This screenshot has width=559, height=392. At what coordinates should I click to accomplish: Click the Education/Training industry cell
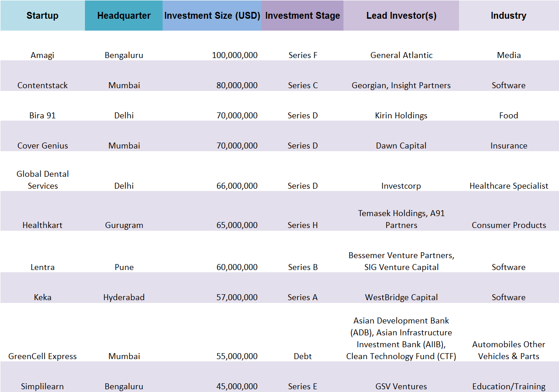(508, 387)
